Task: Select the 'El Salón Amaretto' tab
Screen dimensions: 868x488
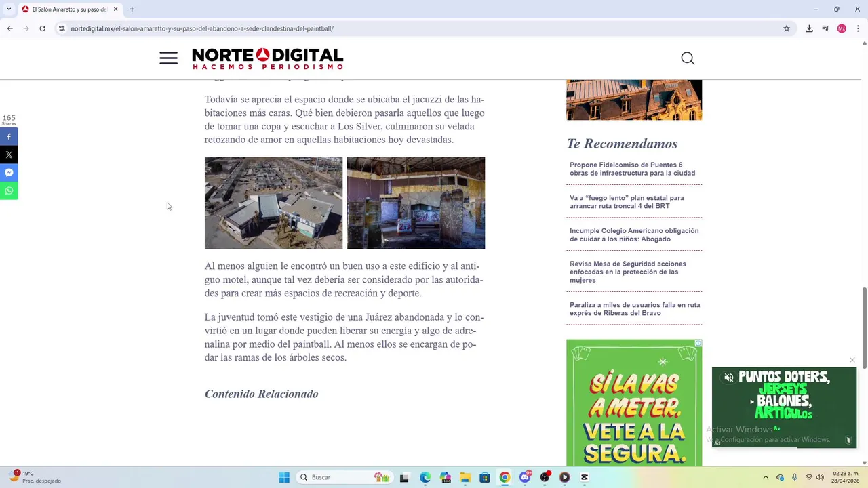Action: coord(70,9)
